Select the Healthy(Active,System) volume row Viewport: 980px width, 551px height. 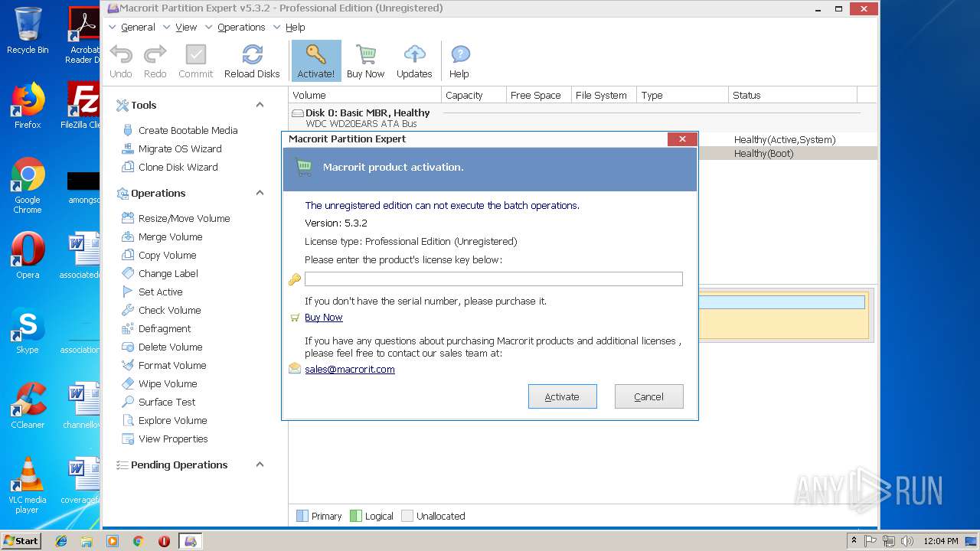[x=787, y=139]
